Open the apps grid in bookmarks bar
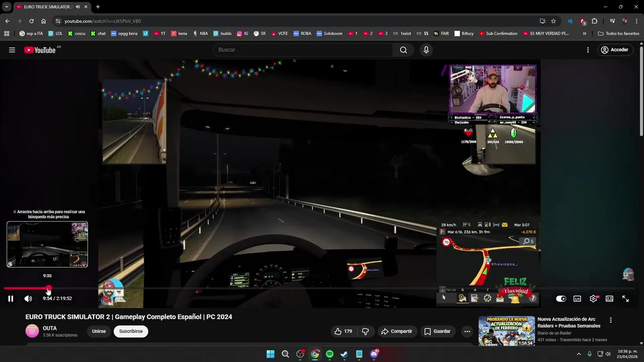644x362 pixels. click(7, 34)
